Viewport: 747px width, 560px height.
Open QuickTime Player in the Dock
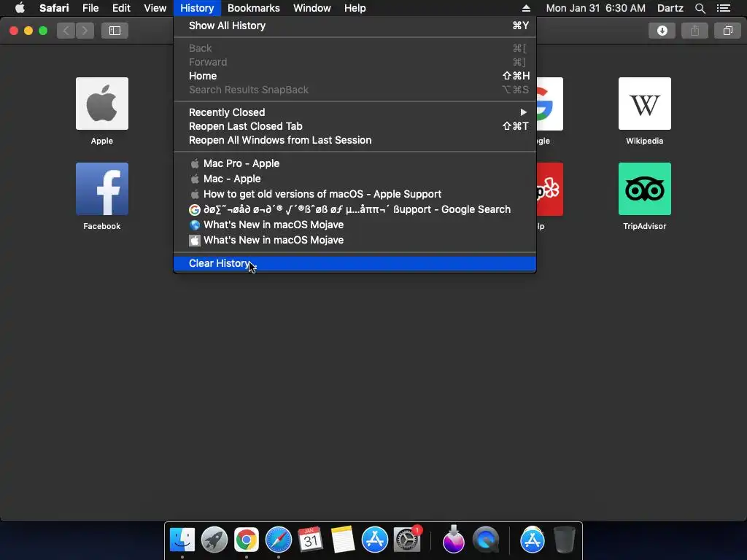[485, 540]
